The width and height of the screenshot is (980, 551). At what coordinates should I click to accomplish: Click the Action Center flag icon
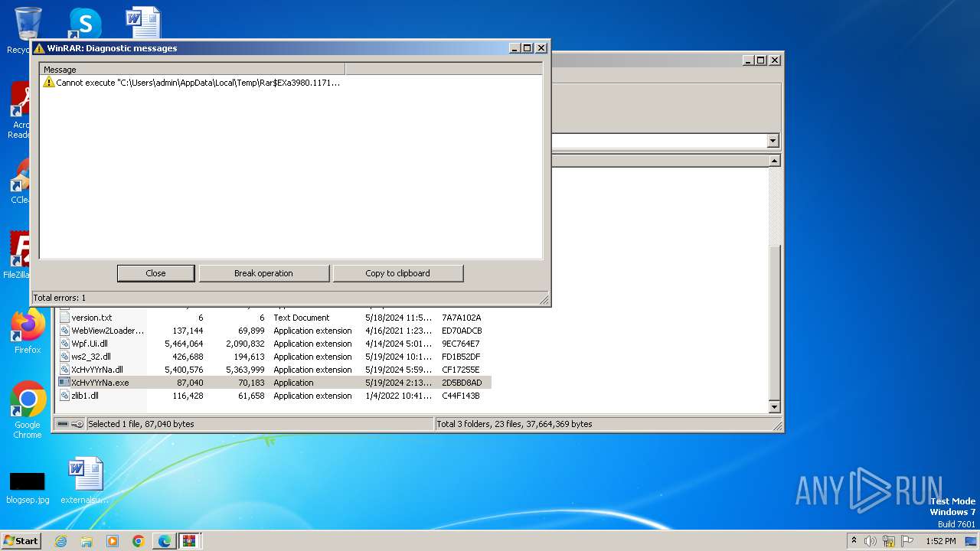point(907,541)
